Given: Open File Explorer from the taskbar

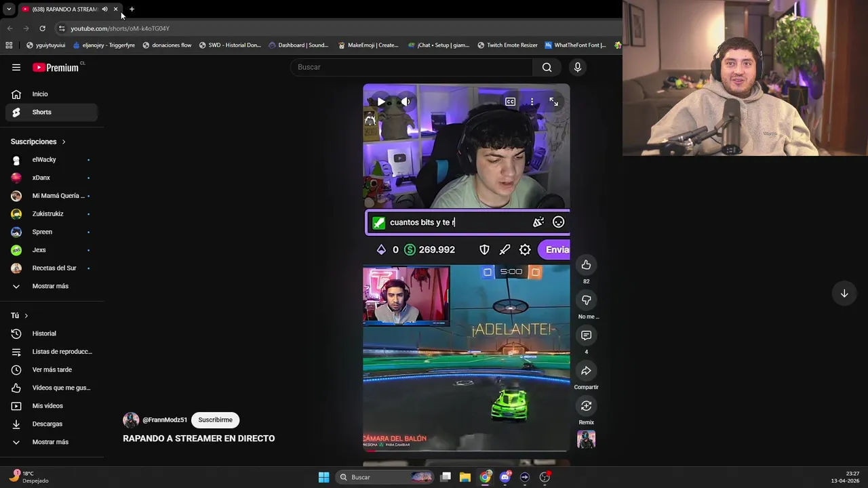Looking at the screenshot, I should tap(465, 477).
